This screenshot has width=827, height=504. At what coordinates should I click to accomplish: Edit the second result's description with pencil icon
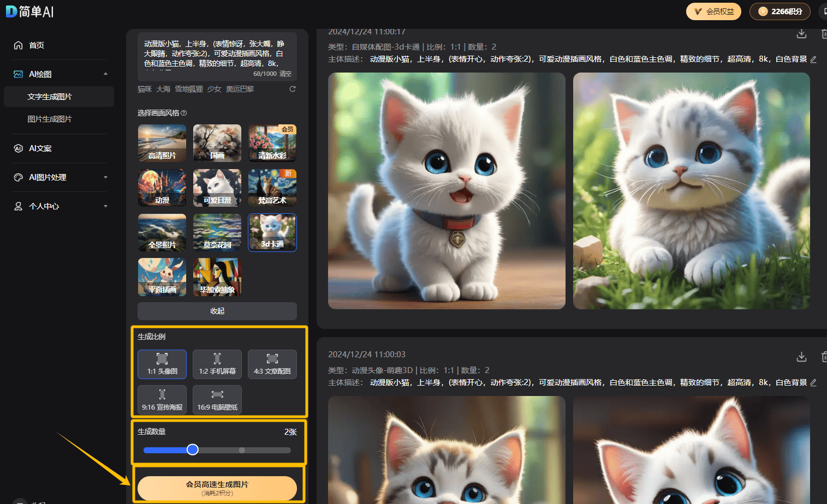[x=813, y=383]
